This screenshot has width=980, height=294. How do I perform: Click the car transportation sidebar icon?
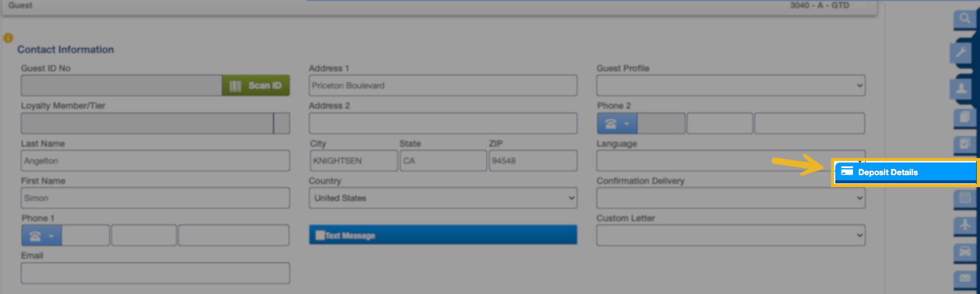tap(965, 251)
